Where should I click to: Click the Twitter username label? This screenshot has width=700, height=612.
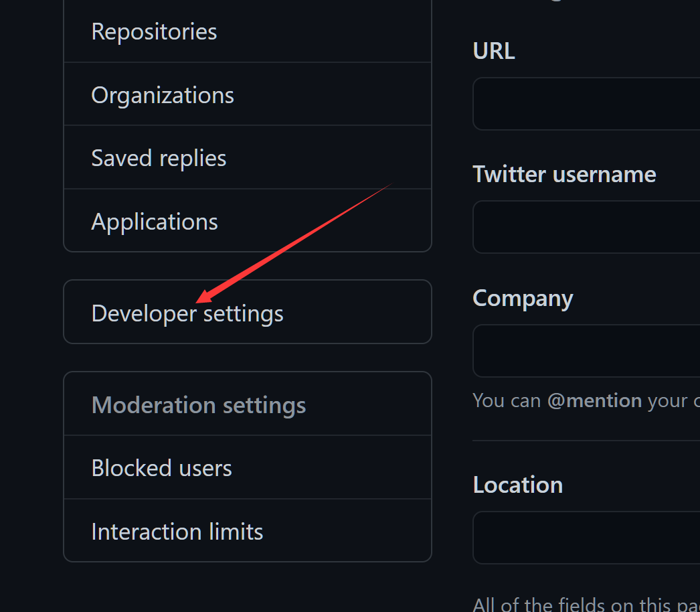[x=564, y=174]
